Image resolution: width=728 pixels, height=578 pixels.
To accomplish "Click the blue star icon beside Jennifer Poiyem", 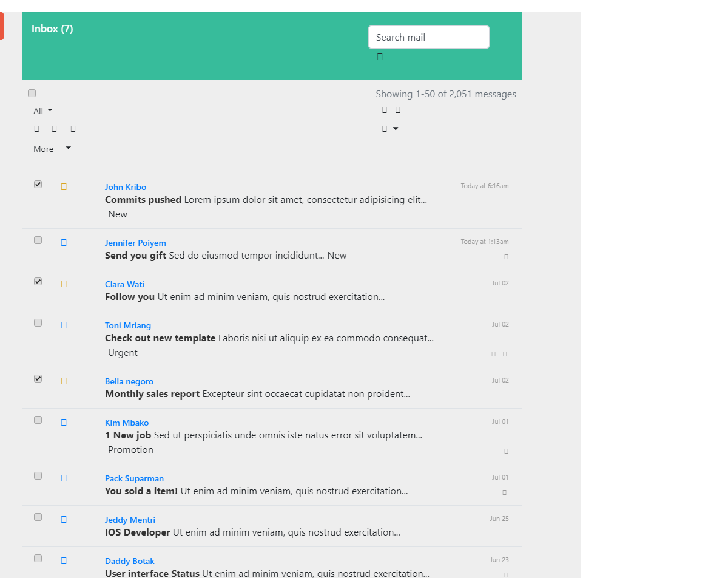I will point(64,243).
